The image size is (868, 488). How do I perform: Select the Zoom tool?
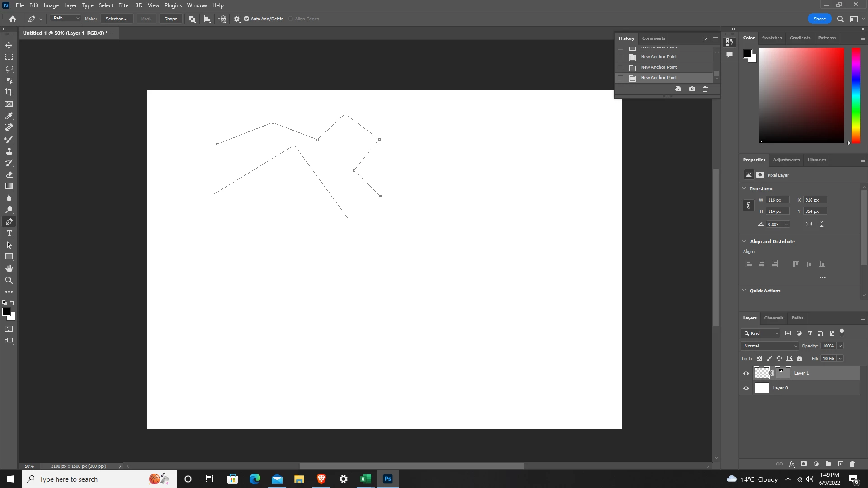pyautogui.click(x=9, y=280)
